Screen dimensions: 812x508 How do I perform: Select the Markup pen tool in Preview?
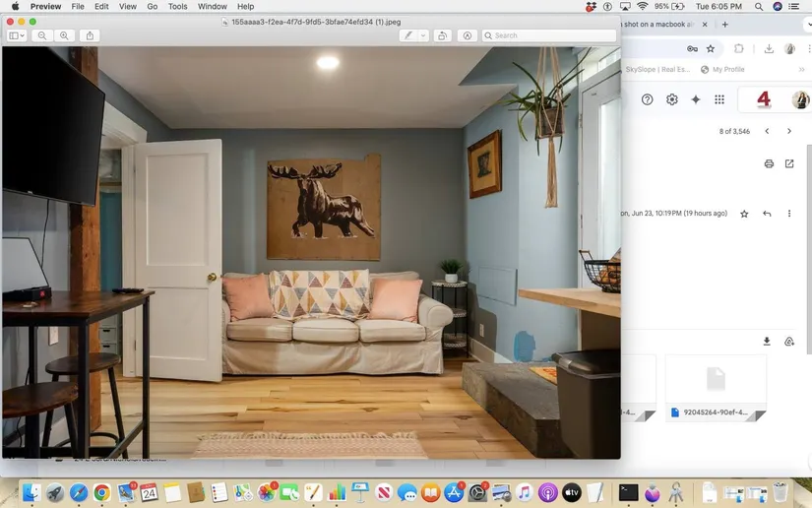click(x=408, y=35)
